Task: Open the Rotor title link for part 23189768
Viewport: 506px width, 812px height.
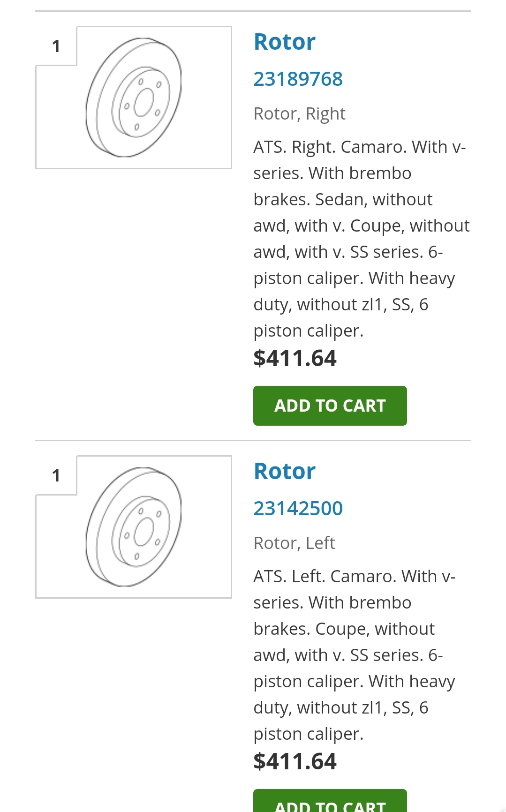Action: pos(284,42)
